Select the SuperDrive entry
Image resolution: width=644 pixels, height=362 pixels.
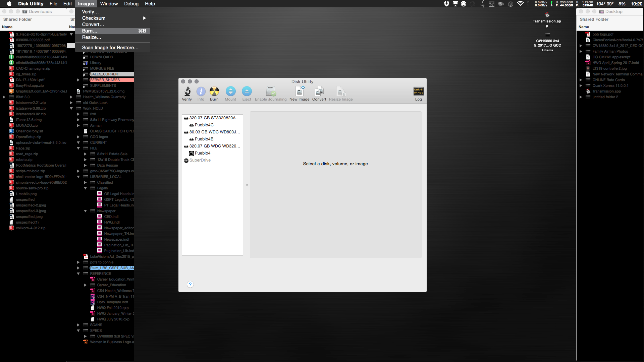pyautogui.click(x=212, y=160)
